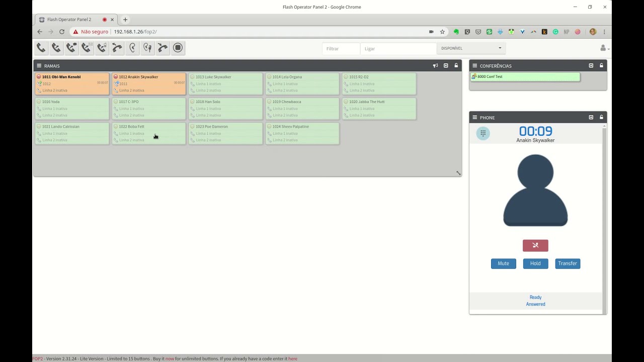Bookmark this page with the star icon

pos(442,32)
